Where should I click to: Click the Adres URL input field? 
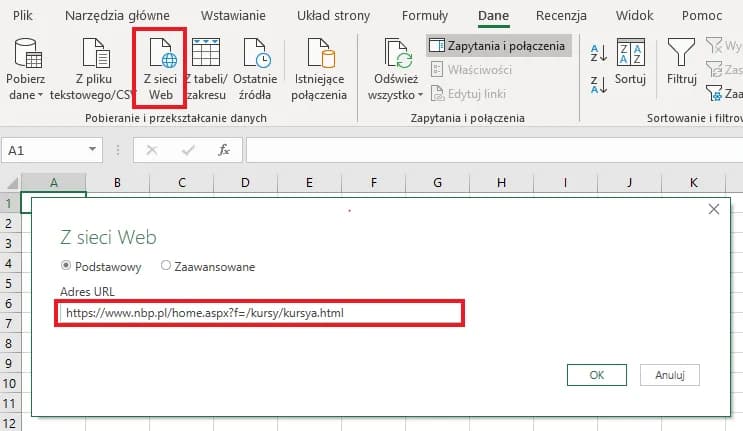(260, 312)
